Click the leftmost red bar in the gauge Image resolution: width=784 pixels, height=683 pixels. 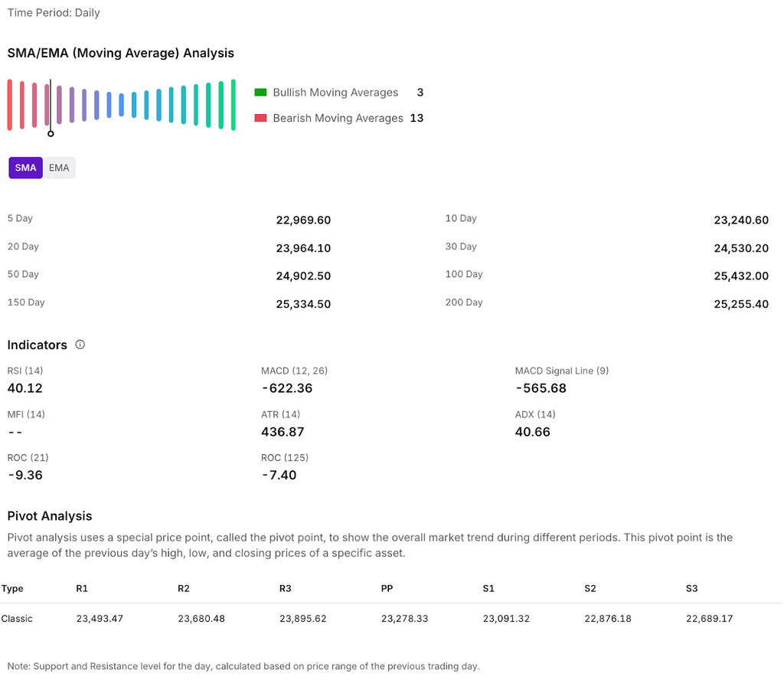click(x=10, y=105)
